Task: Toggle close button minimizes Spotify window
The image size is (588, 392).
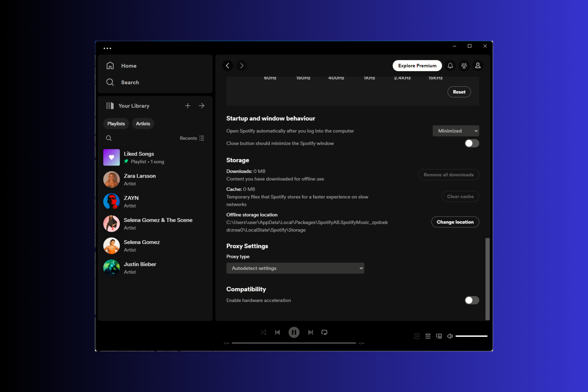Action: pyautogui.click(x=472, y=143)
